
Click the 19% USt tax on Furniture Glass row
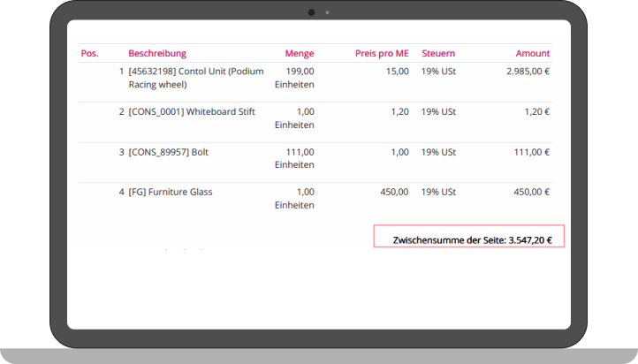click(438, 192)
